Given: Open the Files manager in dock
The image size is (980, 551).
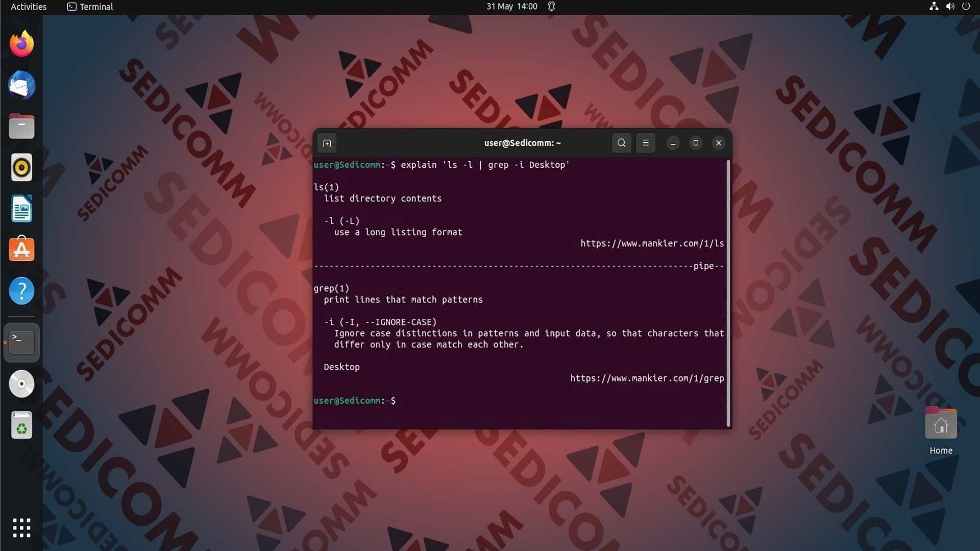Looking at the screenshot, I should click(x=21, y=126).
